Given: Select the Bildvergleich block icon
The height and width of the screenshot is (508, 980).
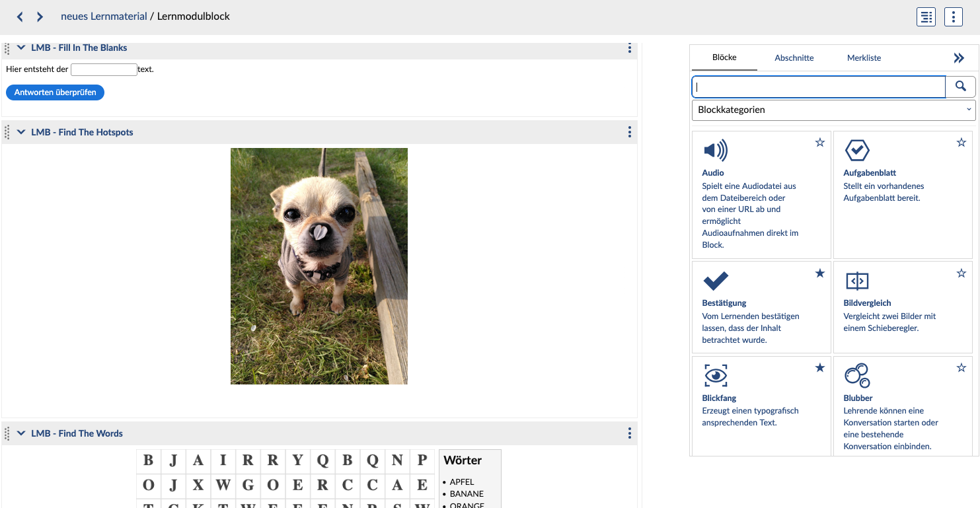Looking at the screenshot, I should coord(857,281).
